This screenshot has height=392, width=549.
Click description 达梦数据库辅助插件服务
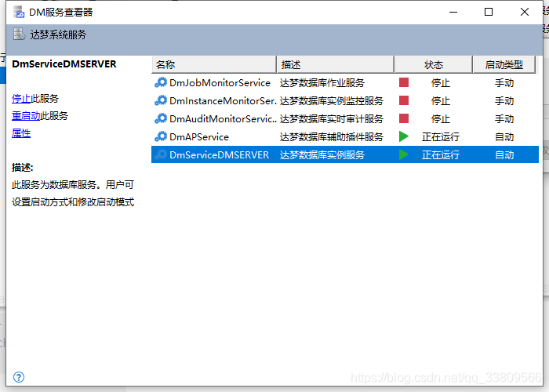[332, 137]
